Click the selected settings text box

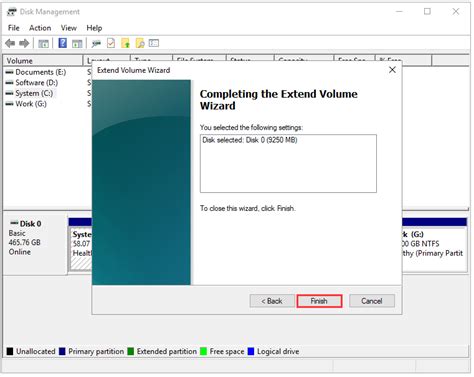(288, 164)
